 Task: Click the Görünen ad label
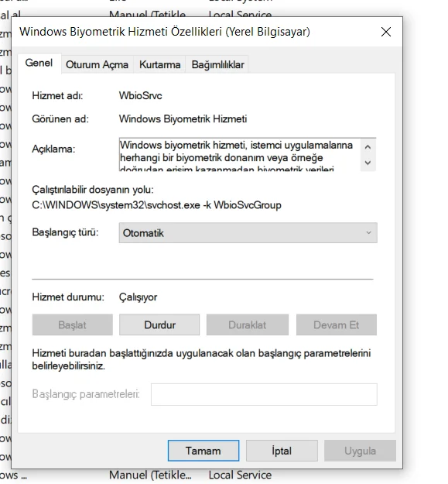pos(60,119)
